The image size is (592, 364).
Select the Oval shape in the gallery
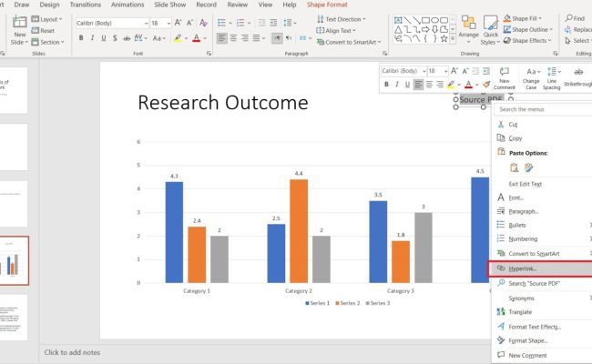435,20
